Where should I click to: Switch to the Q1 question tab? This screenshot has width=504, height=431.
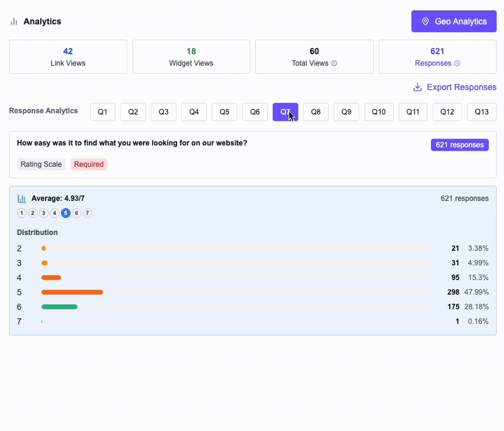pos(103,112)
